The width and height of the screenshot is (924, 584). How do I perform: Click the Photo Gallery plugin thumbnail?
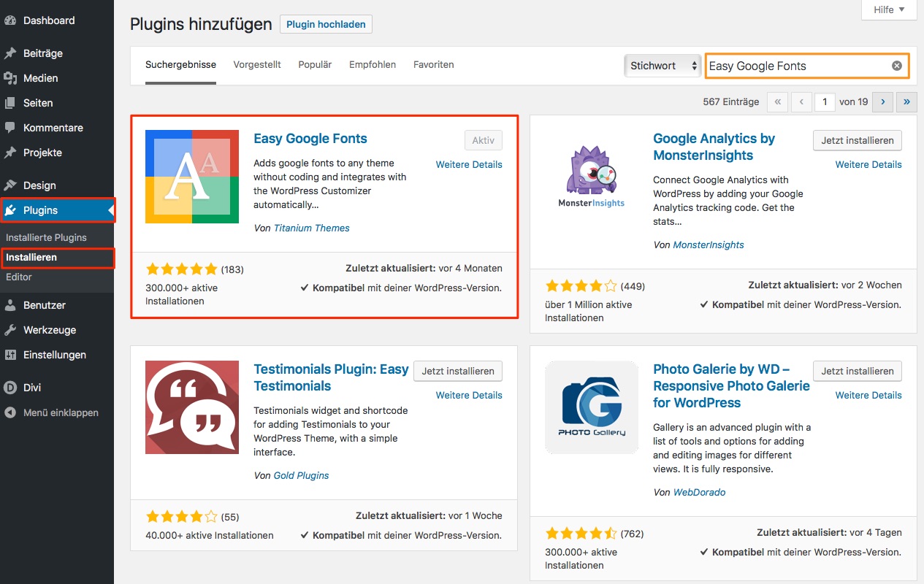click(x=592, y=407)
